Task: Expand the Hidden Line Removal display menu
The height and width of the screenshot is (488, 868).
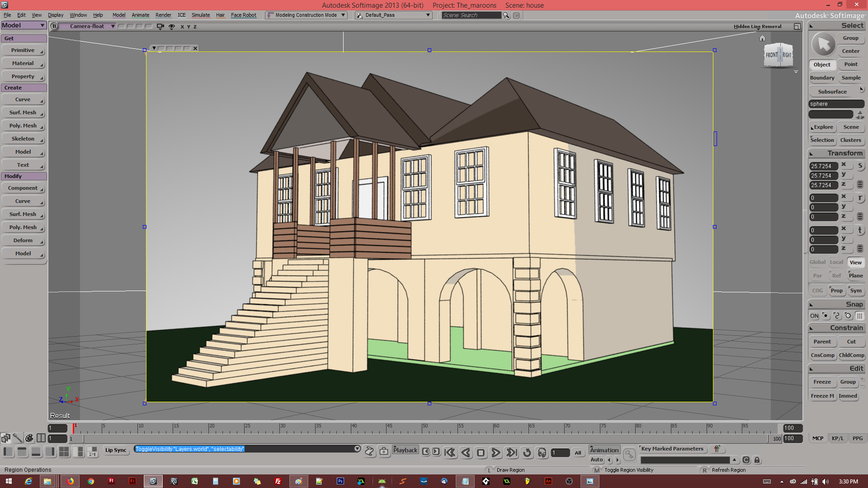Action: click(x=757, y=26)
